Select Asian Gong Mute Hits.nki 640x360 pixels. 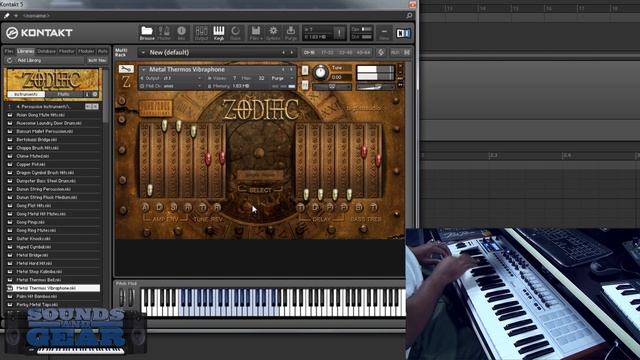point(53,115)
